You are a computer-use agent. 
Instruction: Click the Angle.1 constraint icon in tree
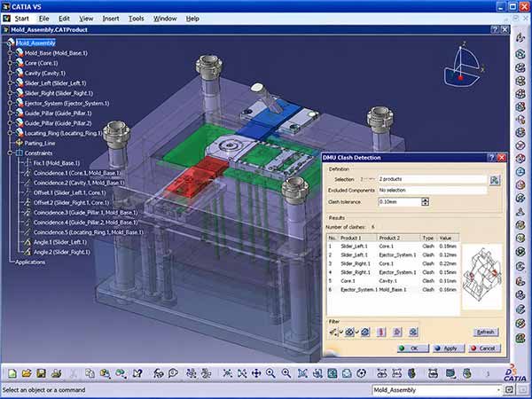pos(27,242)
